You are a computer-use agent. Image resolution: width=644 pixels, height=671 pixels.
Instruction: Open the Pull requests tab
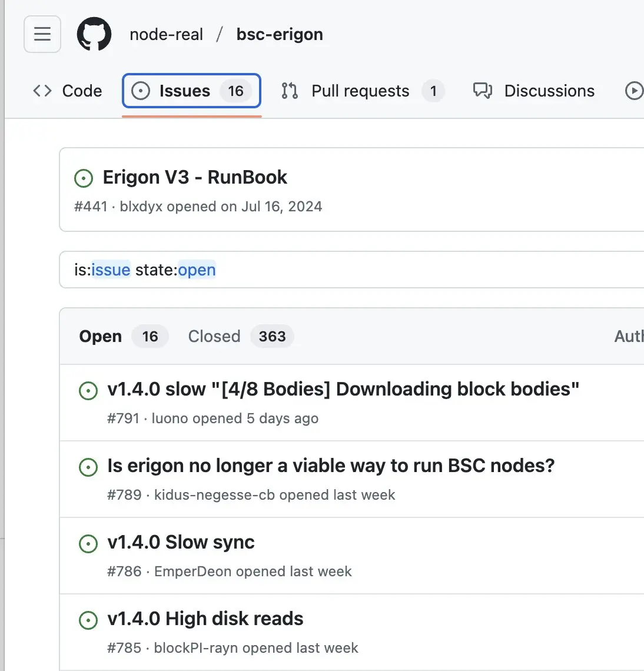coord(360,91)
